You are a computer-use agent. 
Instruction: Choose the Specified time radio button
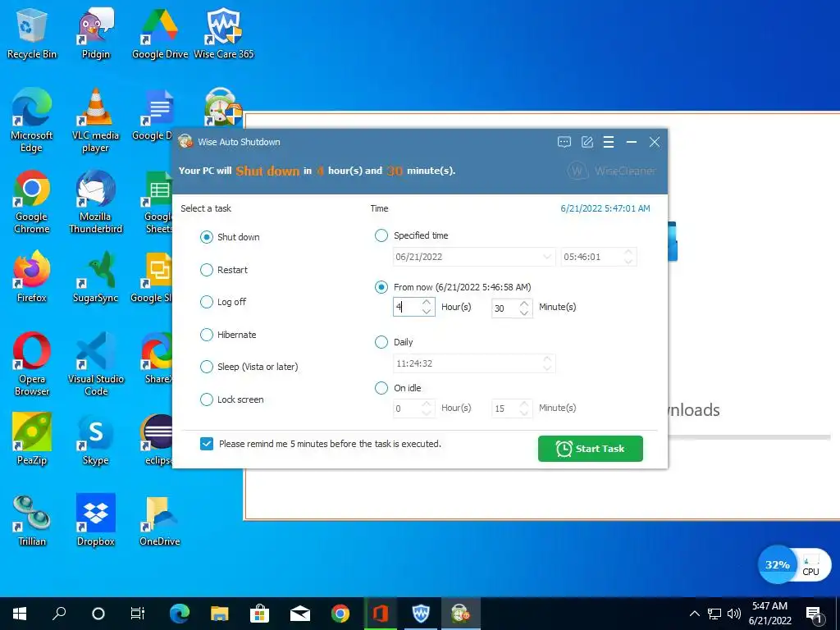pos(381,235)
